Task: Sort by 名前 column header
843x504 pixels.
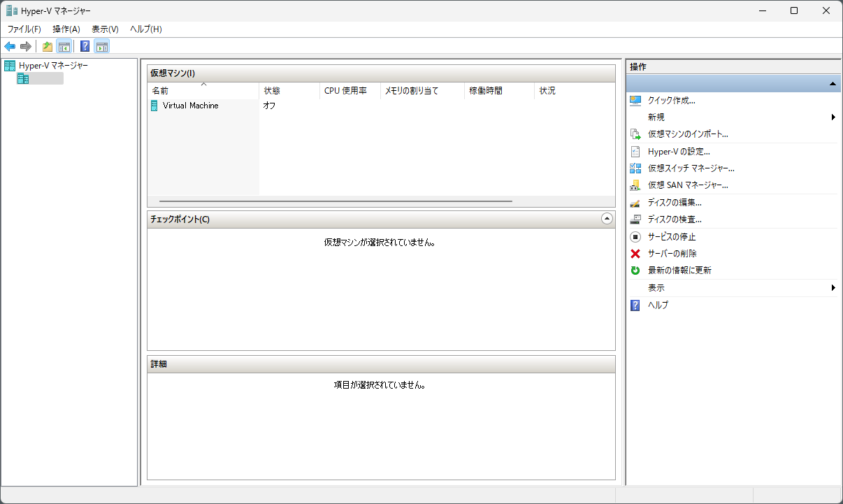Action: pyautogui.click(x=160, y=91)
